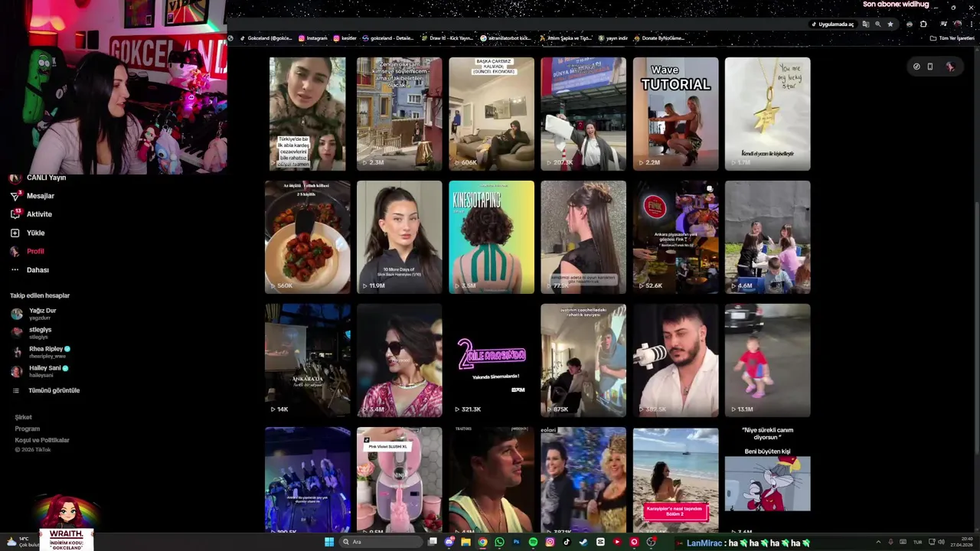Screen dimensions: 980x551
Task: Open Instagram app from the taskbar
Action: [x=550, y=542]
